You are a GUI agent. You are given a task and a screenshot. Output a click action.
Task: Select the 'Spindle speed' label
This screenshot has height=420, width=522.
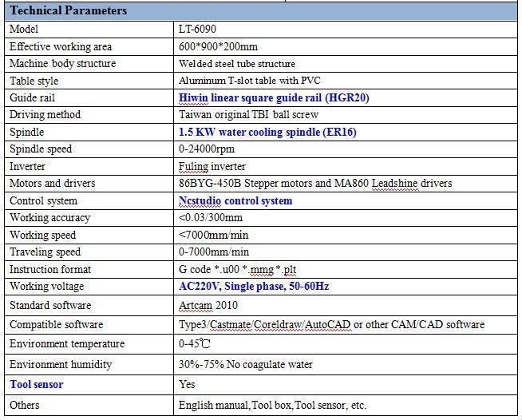(x=41, y=149)
